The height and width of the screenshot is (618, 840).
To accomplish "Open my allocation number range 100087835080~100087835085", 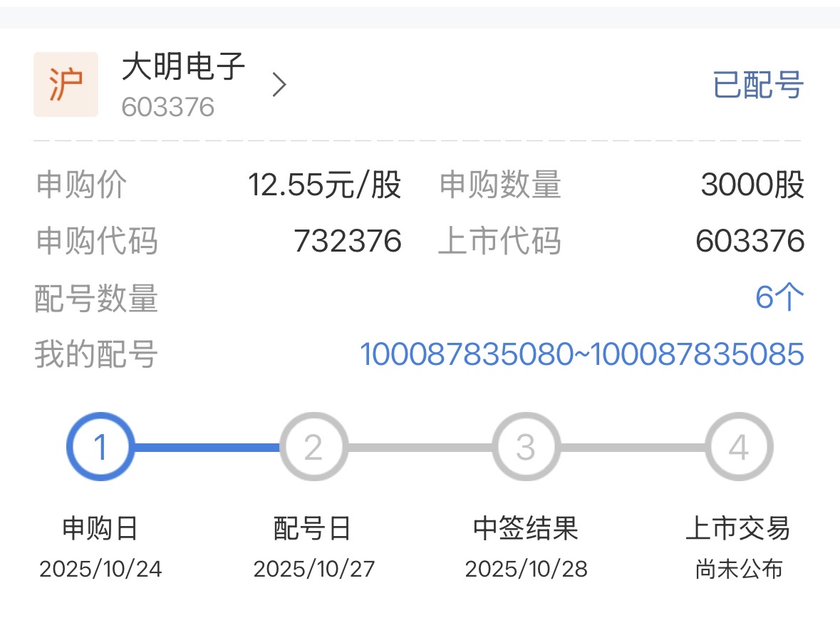I will (582, 354).
